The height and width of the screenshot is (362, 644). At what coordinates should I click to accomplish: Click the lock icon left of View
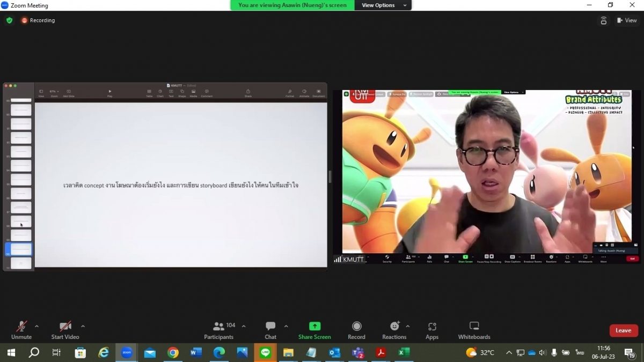point(604,20)
